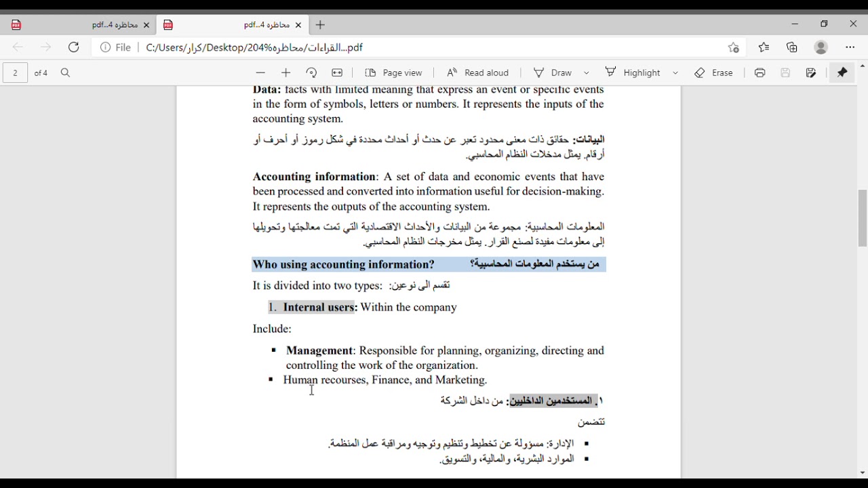Go back to previous page
The width and height of the screenshot is (868, 488).
click(x=18, y=47)
